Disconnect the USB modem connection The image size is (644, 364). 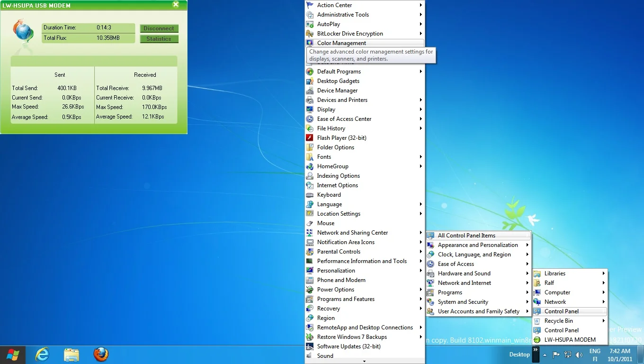[x=159, y=28]
